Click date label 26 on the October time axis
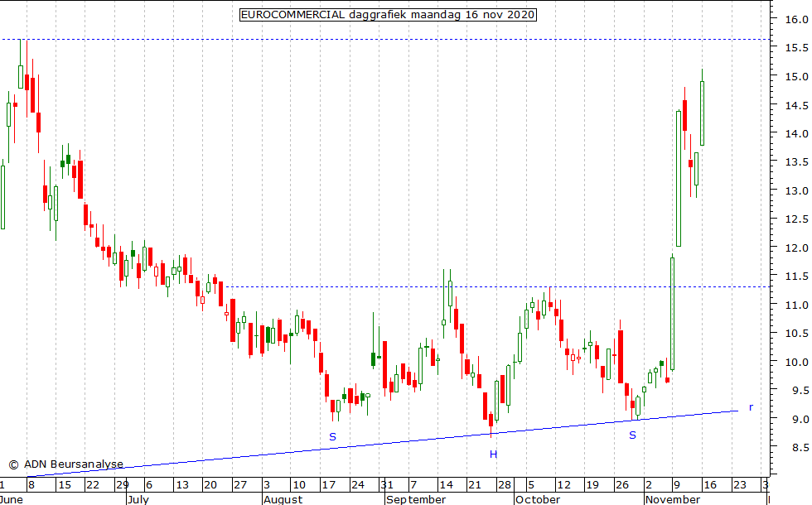The width and height of the screenshot is (812, 505). click(622, 485)
